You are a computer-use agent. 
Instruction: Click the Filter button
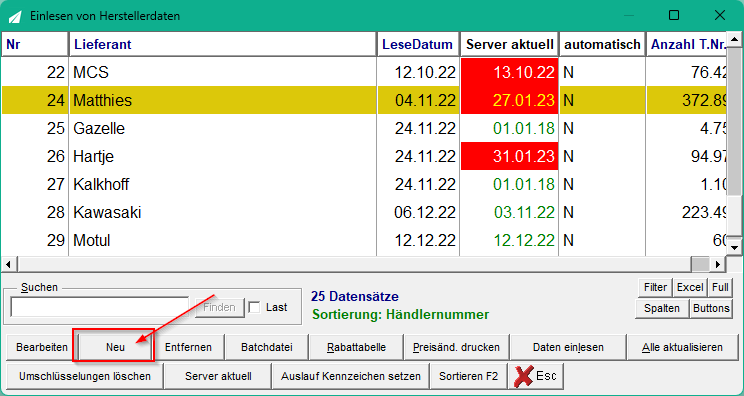pyautogui.click(x=655, y=287)
